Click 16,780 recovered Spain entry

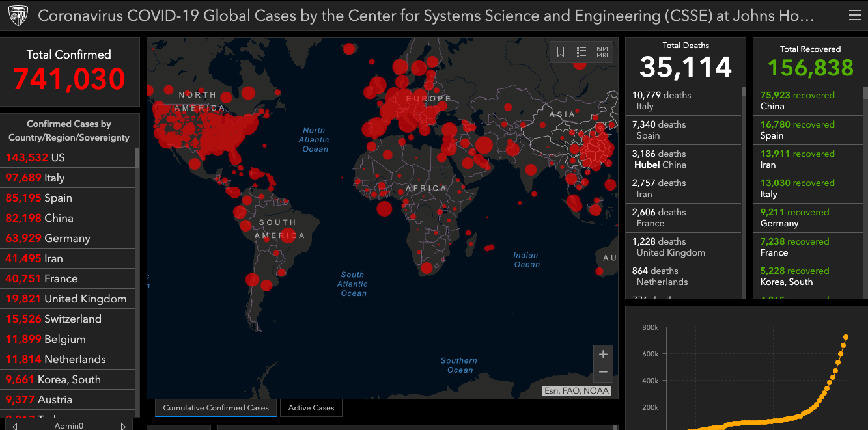tap(809, 130)
